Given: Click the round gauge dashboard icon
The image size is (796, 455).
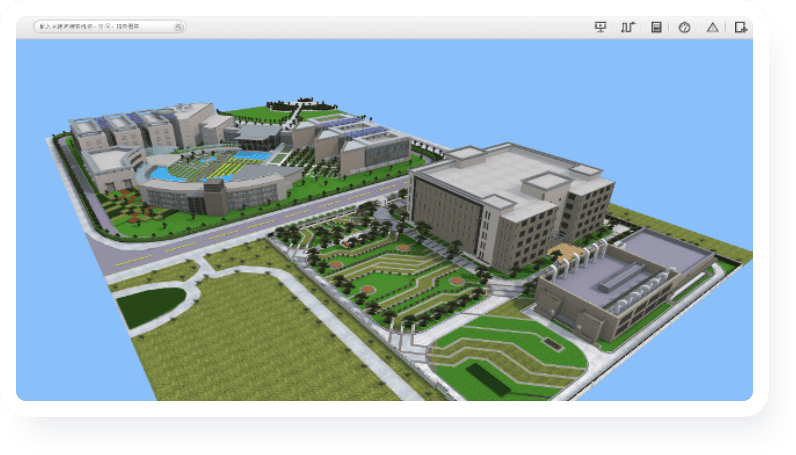Looking at the screenshot, I should [684, 27].
